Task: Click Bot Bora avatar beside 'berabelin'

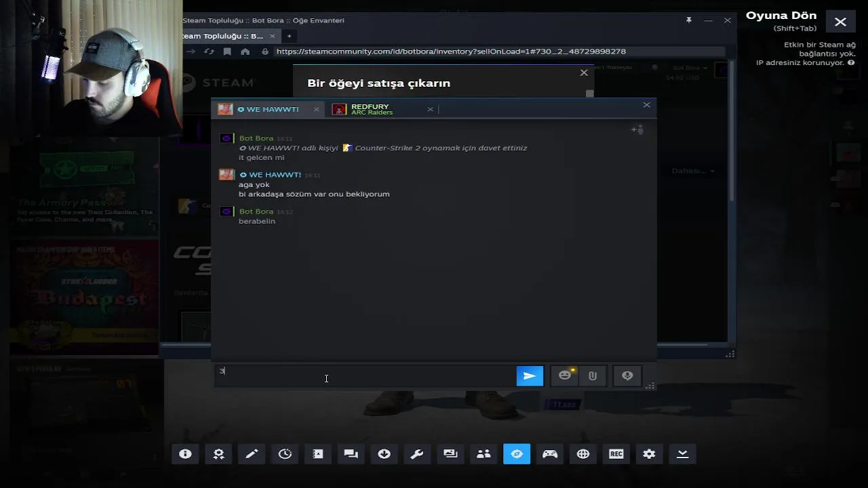Action: [226, 211]
